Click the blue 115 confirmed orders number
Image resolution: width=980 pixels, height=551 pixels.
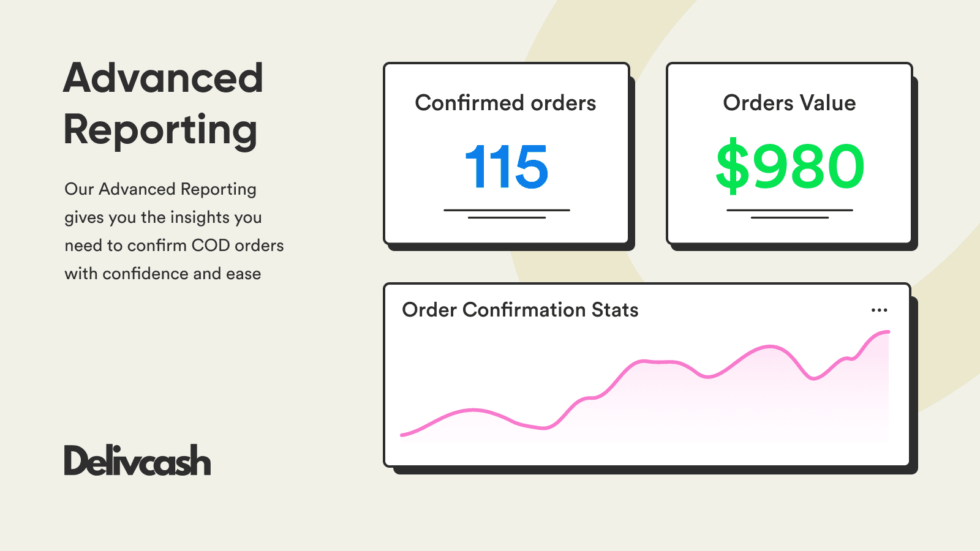(x=507, y=167)
